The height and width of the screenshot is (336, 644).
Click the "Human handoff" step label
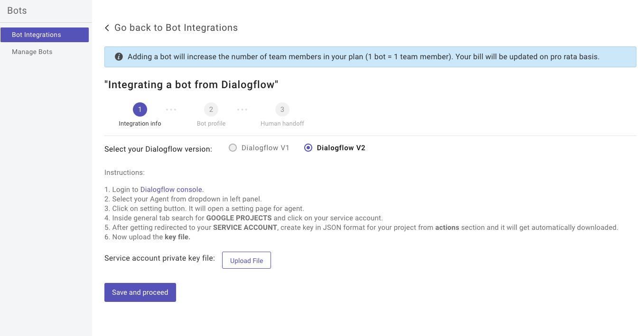point(282,124)
